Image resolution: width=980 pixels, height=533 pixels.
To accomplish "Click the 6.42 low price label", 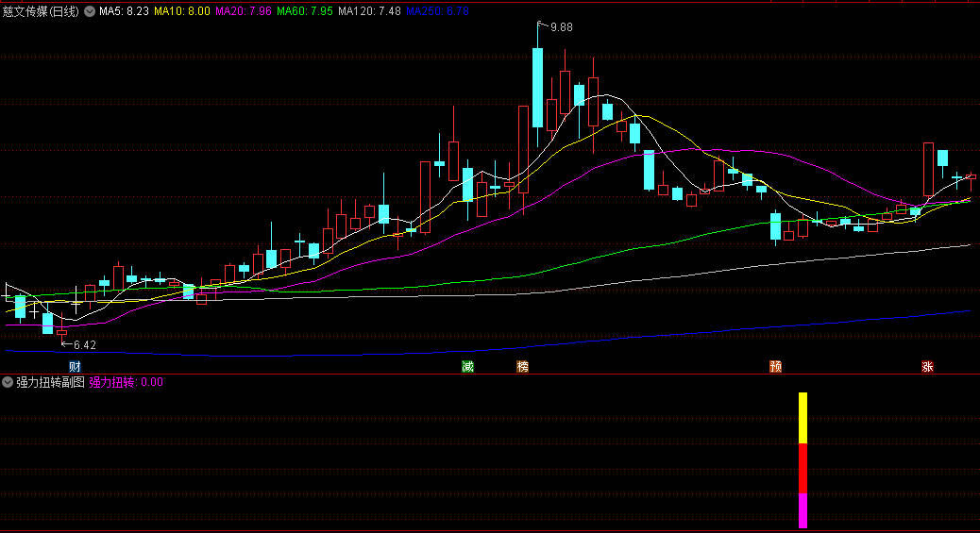I will click(84, 345).
